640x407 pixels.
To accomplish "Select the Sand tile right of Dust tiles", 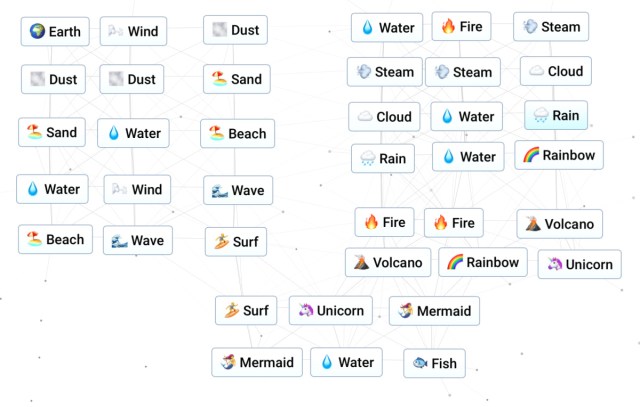I will pyautogui.click(x=236, y=79).
